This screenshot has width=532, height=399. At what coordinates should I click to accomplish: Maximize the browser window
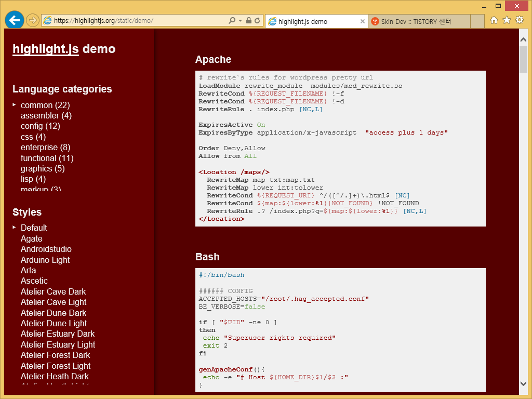coord(498,6)
